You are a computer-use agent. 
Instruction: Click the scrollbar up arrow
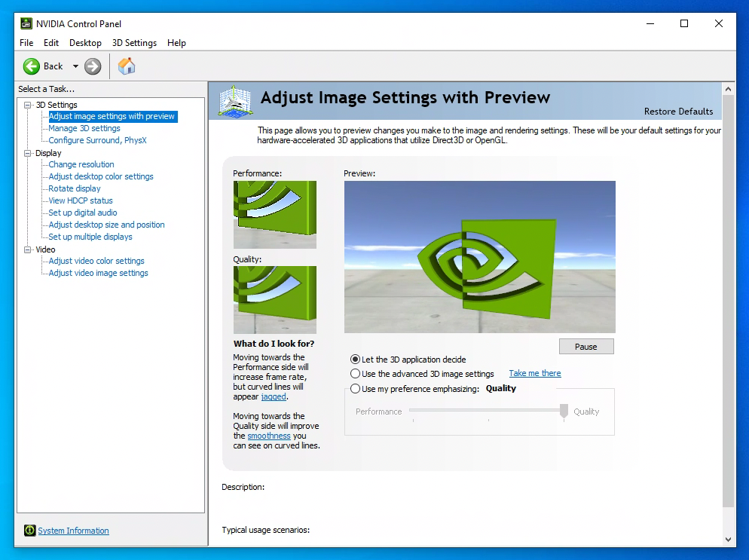[x=728, y=89]
